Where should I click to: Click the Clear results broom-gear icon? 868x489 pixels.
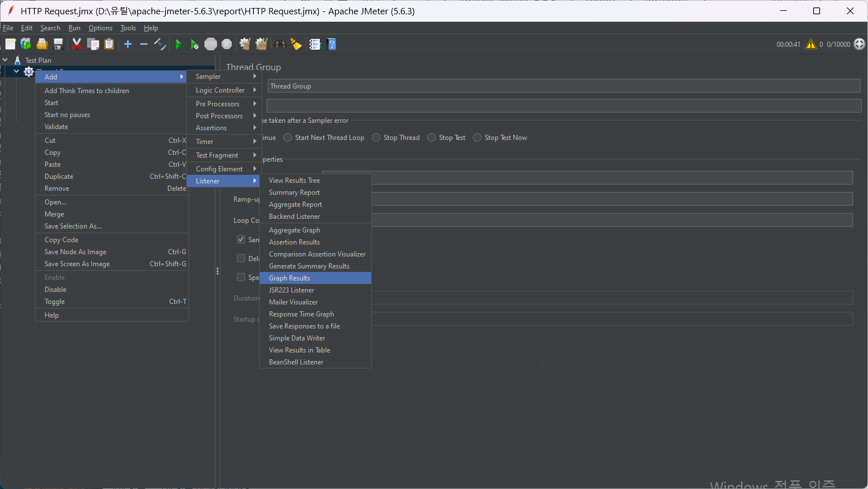click(x=245, y=44)
